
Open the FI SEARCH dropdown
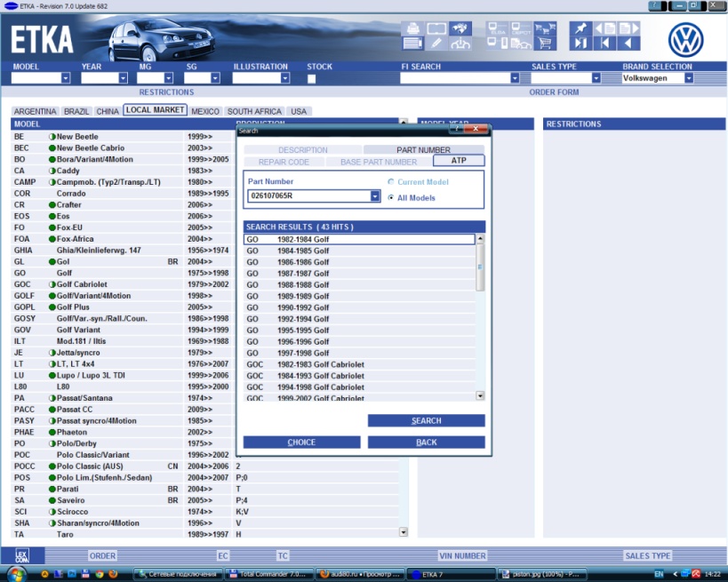515,78
